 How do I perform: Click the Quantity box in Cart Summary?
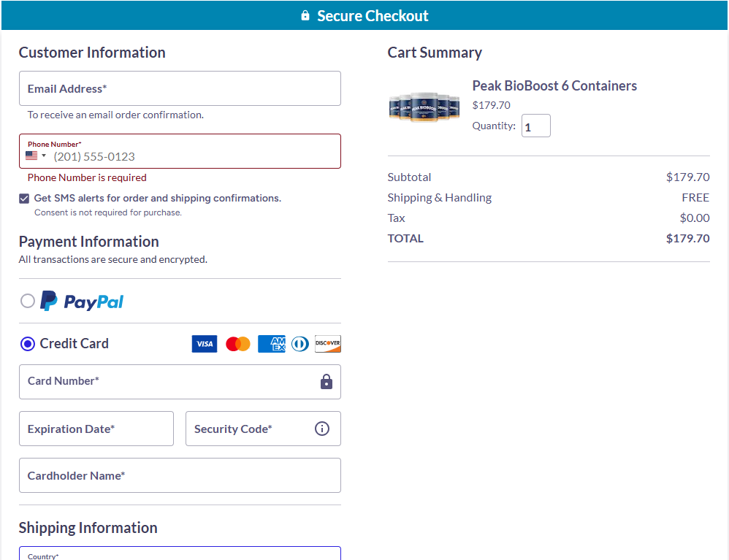535,126
